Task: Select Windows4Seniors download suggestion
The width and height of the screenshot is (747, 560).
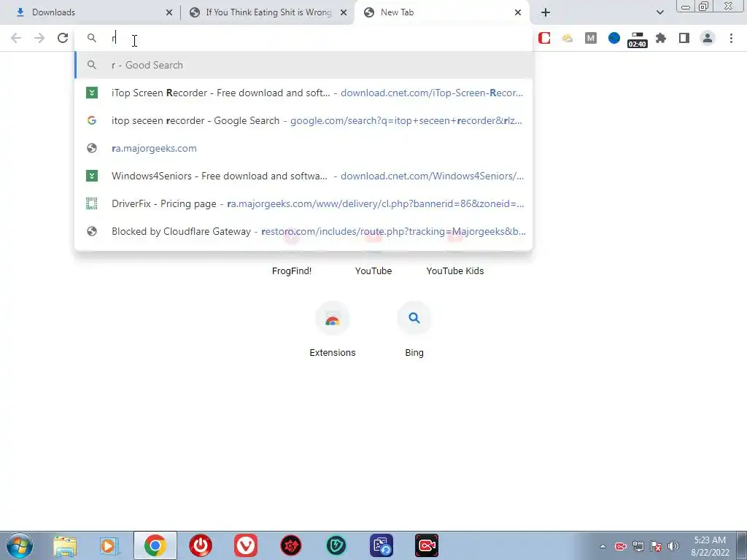Action: tap(303, 176)
